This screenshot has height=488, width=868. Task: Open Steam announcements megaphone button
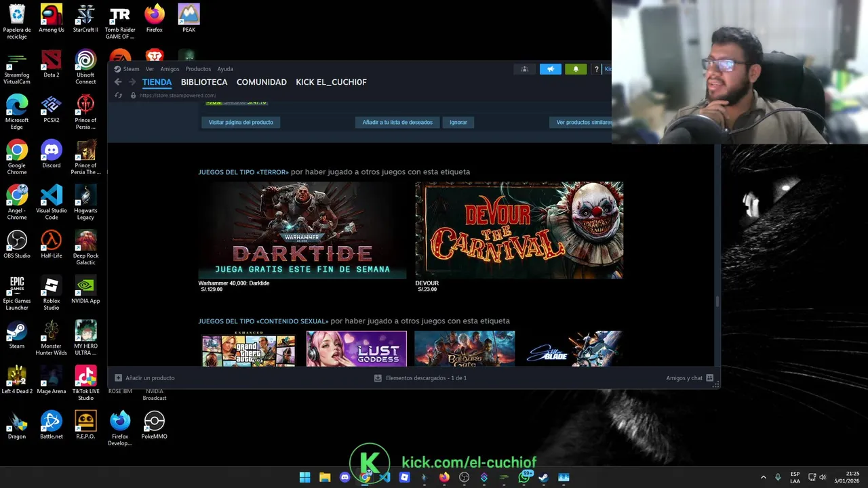pos(551,69)
